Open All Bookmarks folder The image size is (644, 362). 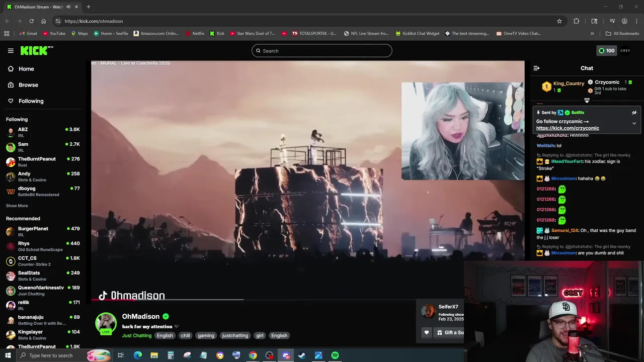[622, 34]
